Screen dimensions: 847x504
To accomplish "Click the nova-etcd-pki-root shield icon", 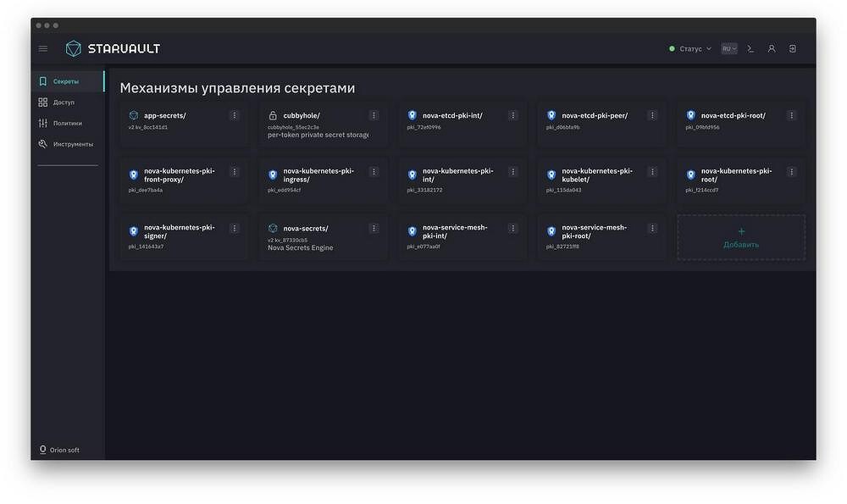I will pos(690,115).
